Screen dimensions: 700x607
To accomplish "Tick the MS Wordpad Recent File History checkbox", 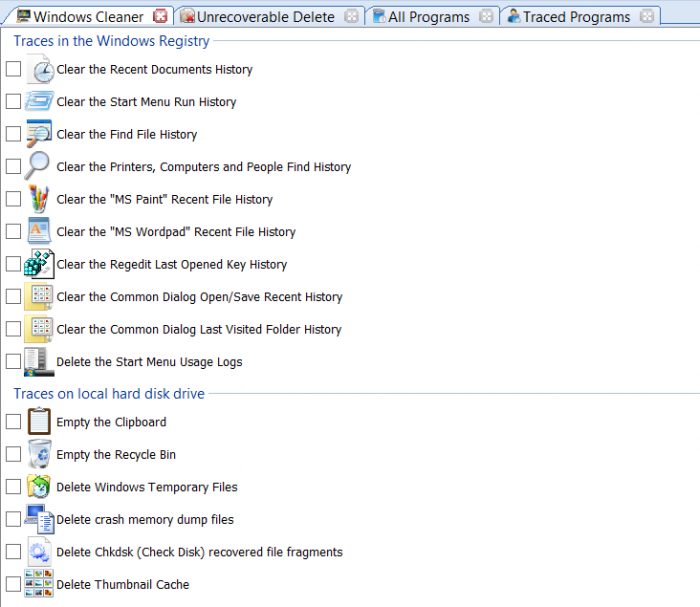I will (x=13, y=232).
